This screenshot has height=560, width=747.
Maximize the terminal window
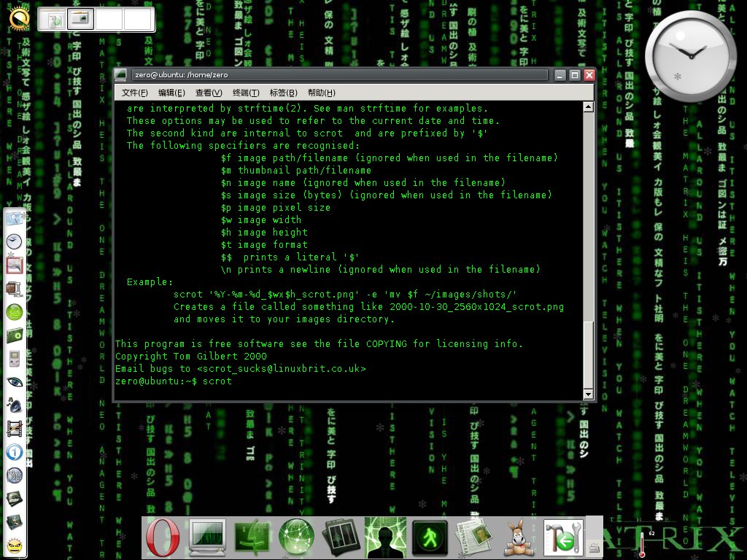(575, 75)
